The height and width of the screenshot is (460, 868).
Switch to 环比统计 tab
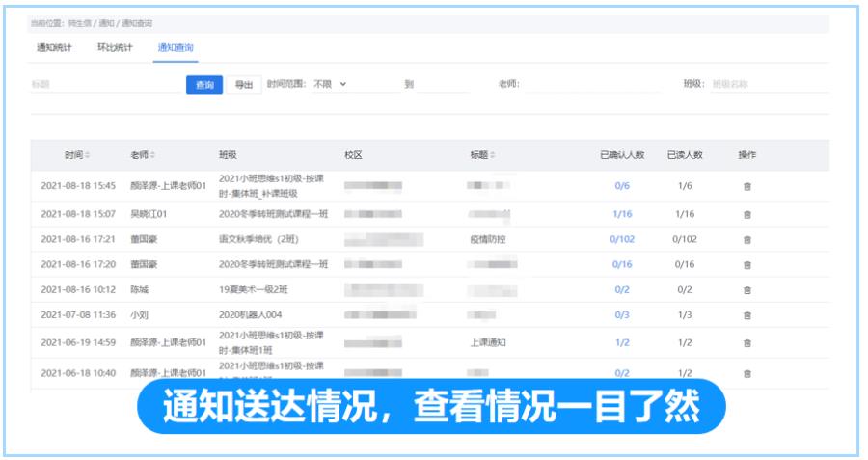pos(115,47)
